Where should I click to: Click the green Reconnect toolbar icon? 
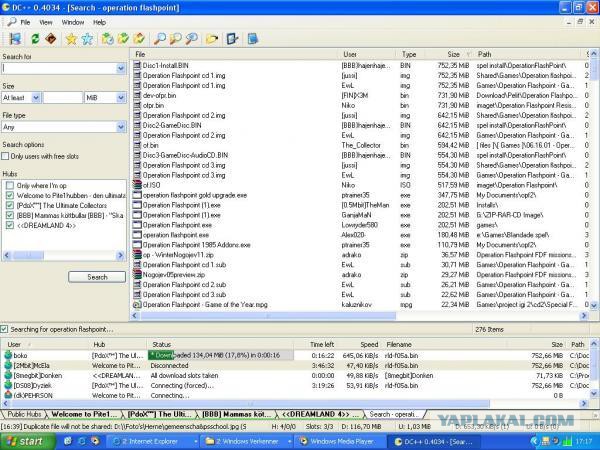[x=35, y=39]
